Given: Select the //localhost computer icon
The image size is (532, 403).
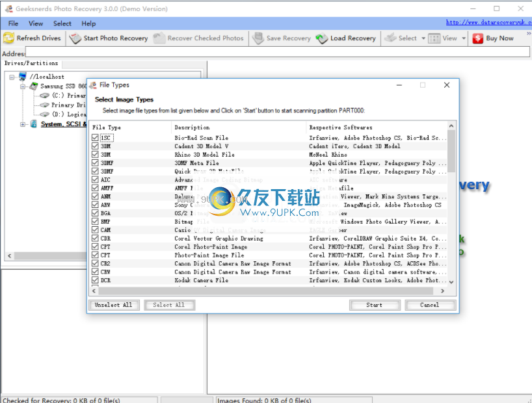Looking at the screenshot, I should click(x=23, y=76).
